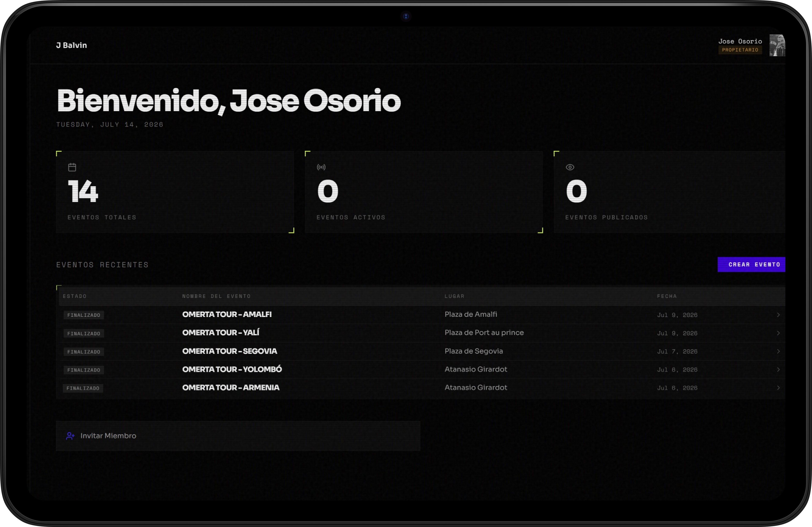Viewport: 812px width, 527px height.
Task: Click Finalizado badge on the Segovia row
Action: 84,351
